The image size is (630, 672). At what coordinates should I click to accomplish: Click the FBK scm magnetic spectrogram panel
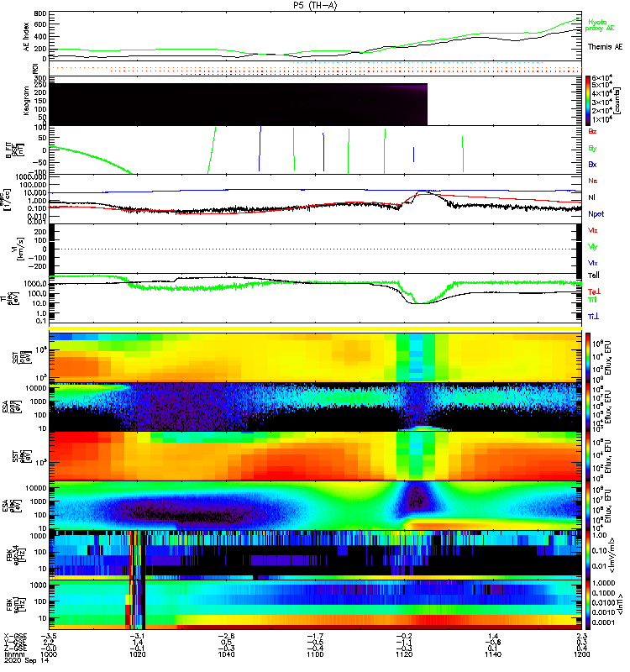pos(316,605)
